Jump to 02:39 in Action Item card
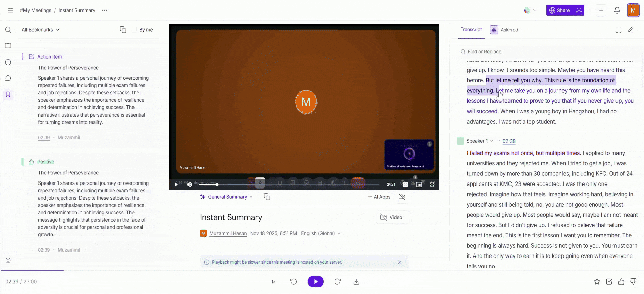This screenshot has width=644, height=294. pyautogui.click(x=44, y=138)
